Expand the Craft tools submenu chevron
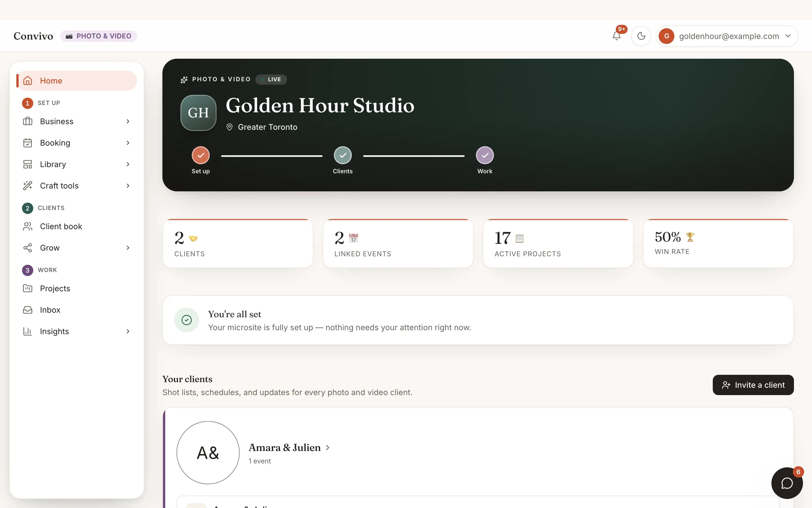The image size is (812, 508). pos(128,186)
